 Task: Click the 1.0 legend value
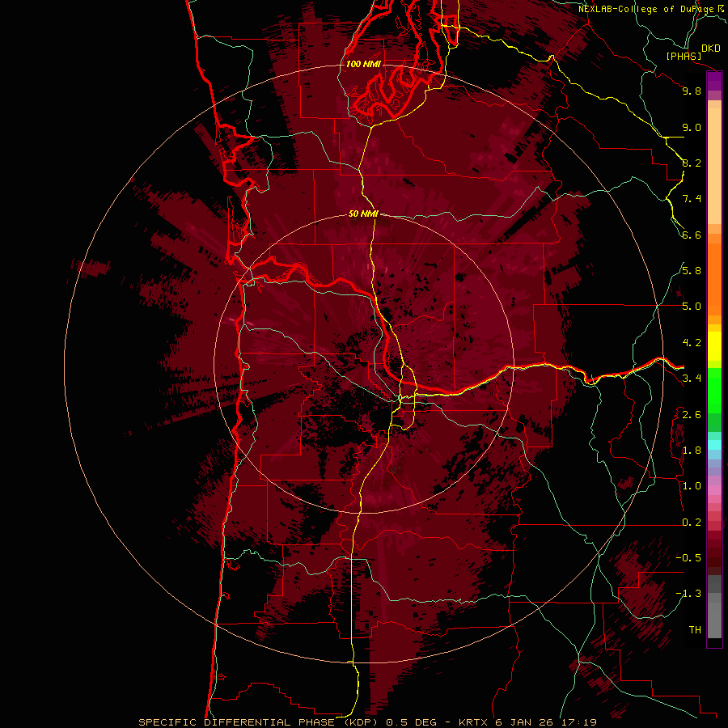coord(692,486)
